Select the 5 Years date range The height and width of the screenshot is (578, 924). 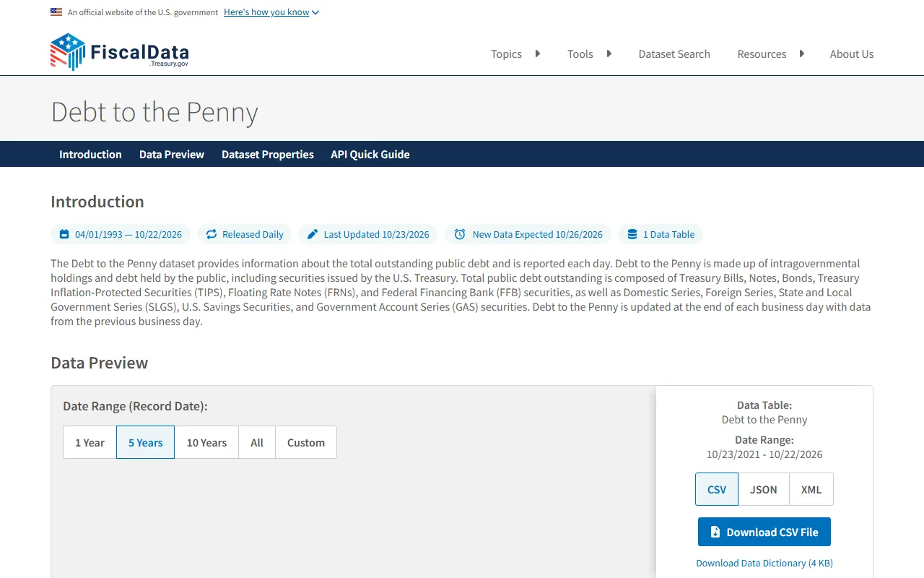[x=145, y=442]
